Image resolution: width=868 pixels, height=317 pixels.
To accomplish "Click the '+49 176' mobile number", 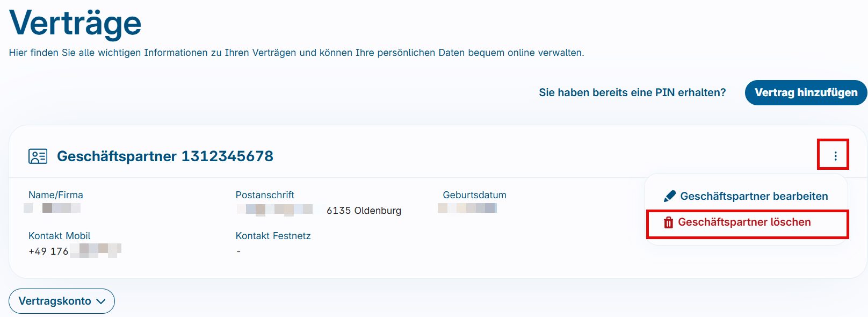I will [48, 251].
